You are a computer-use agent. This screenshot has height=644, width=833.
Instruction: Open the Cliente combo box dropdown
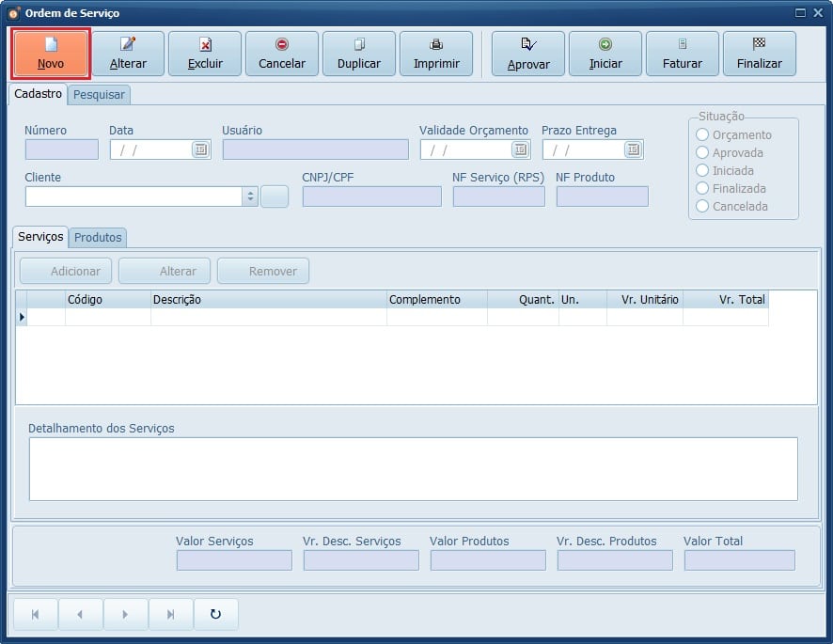coord(250,196)
